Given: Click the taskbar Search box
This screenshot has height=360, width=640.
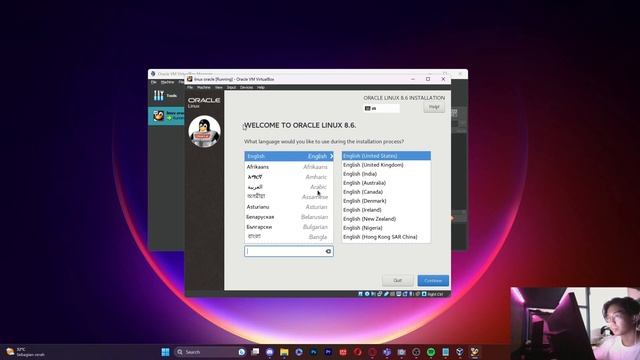Looking at the screenshot, I should coord(210,352).
